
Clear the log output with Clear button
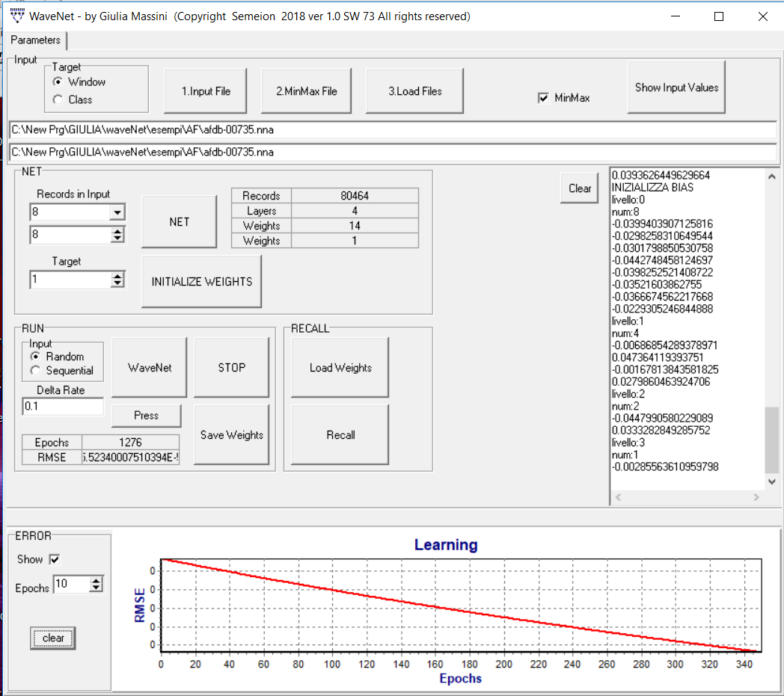pyautogui.click(x=580, y=188)
